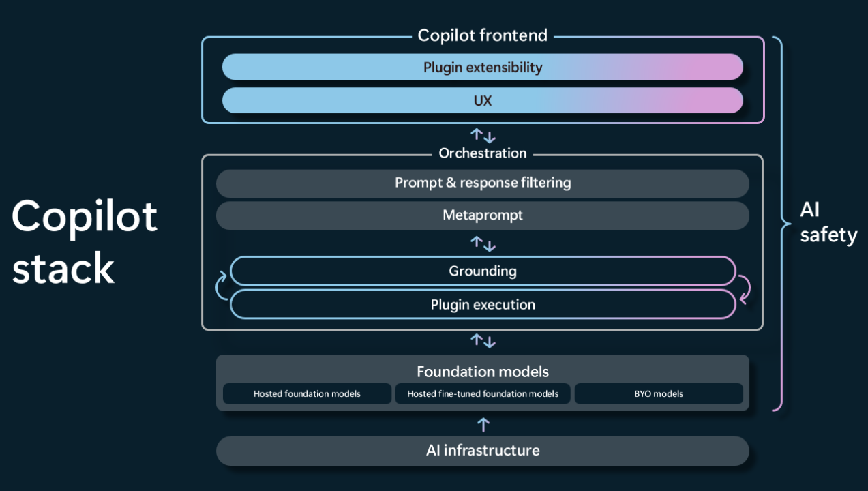Click the up arrow above AI infrastructure

click(483, 425)
